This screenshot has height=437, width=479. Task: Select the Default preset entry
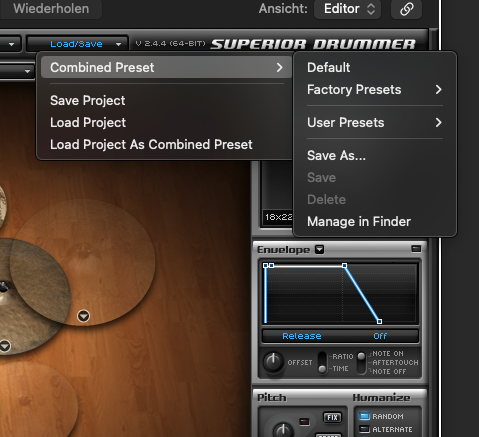[329, 68]
